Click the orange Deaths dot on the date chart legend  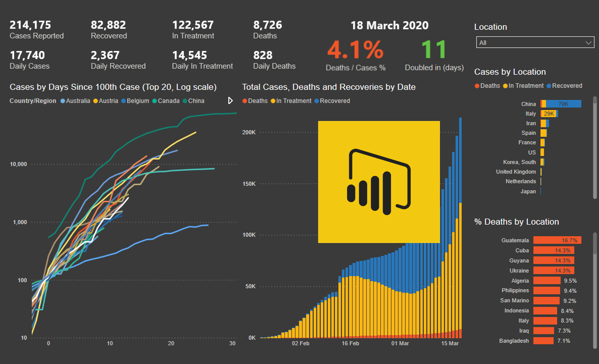[x=245, y=101]
